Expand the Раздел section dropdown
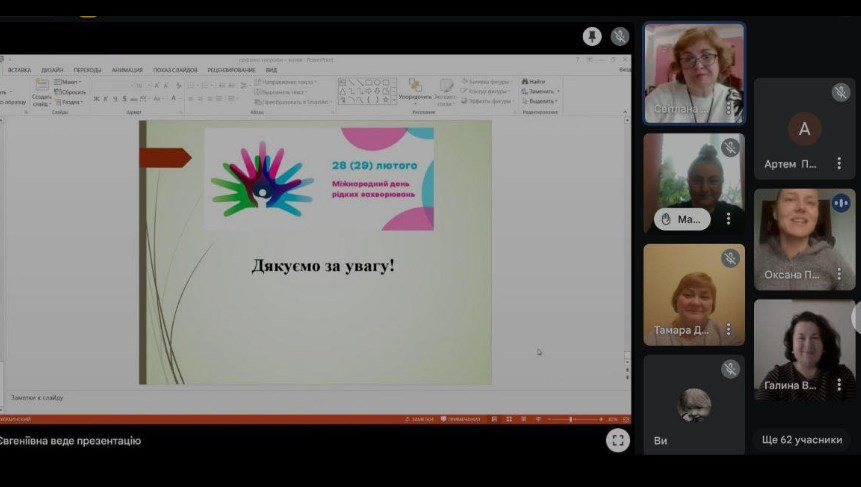Viewport: 861px width, 487px height. [x=69, y=102]
